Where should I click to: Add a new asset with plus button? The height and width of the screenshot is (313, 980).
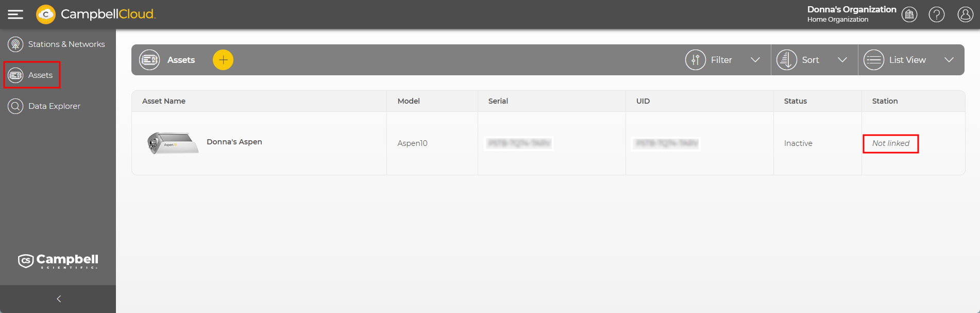[223, 60]
